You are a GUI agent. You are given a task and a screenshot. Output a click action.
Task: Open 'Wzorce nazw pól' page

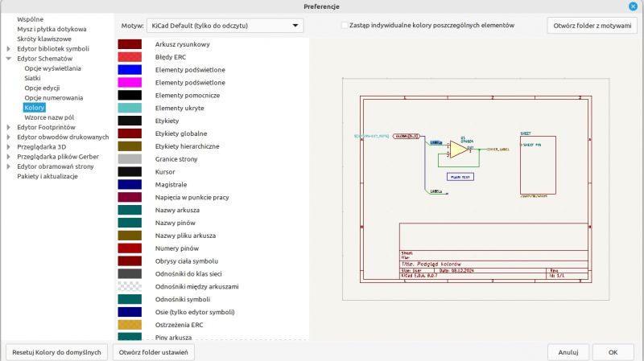pos(49,117)
